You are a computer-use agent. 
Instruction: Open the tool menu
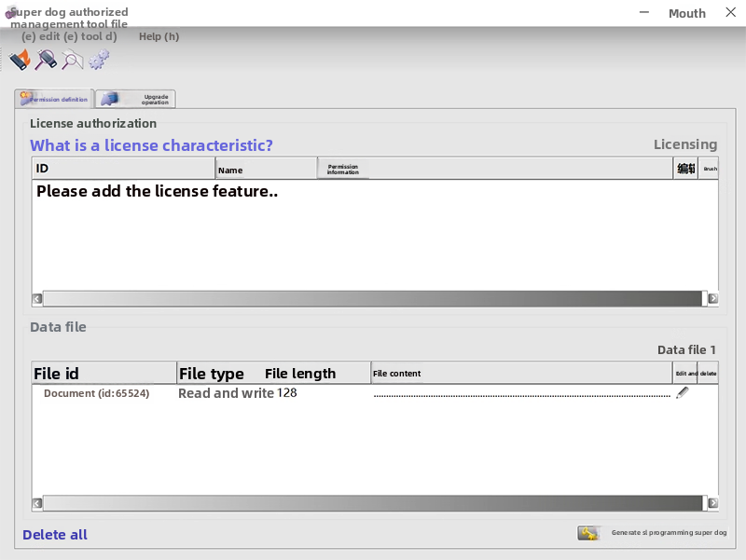pos(90,37)
